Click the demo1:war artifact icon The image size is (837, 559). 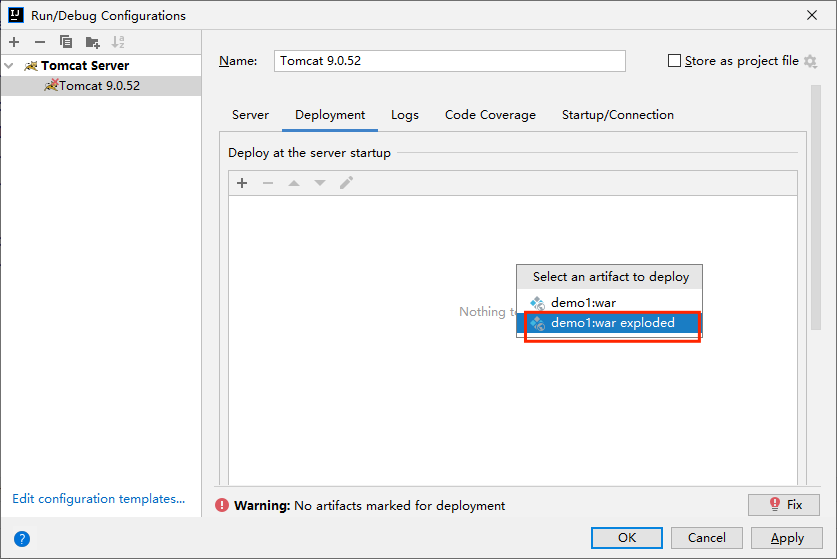[x=538, y=303]
